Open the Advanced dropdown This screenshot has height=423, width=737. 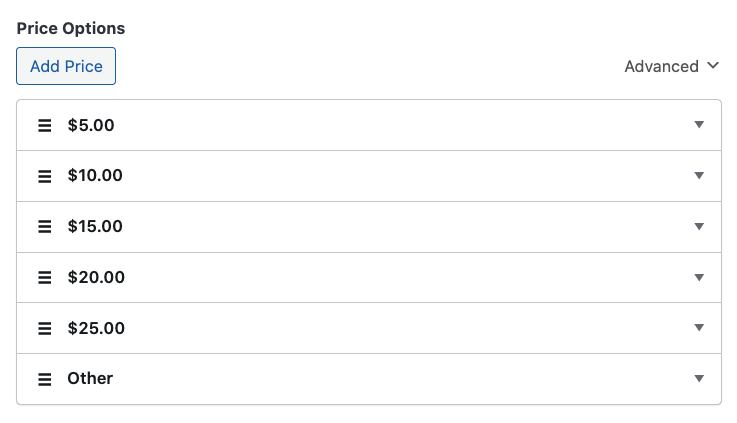pyautogui.click(x=671, y=66)
